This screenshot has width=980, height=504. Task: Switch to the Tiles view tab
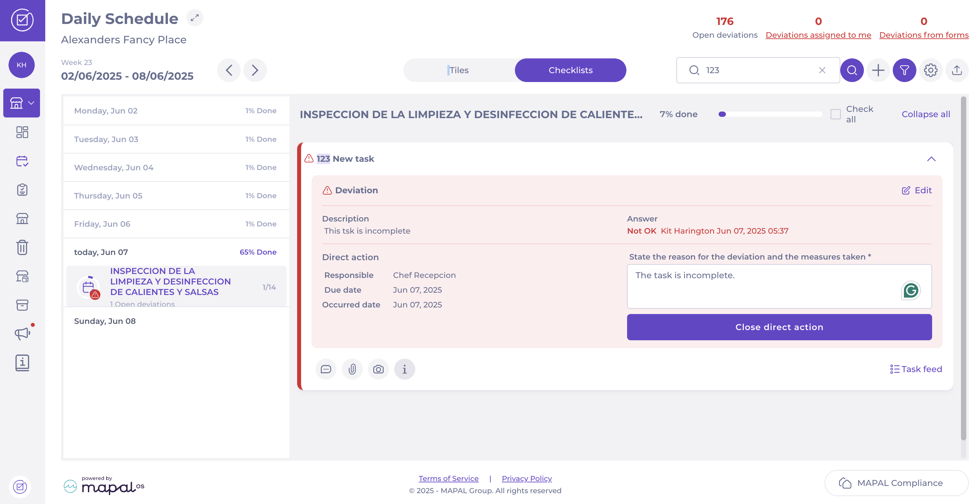click(x=459, y=70)
